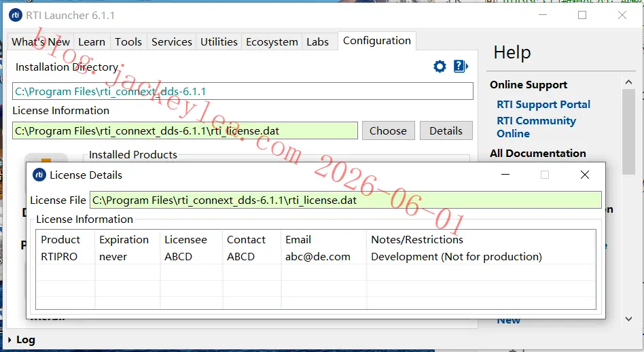Maximize the RTI Launcher window
Screen dimensions: 644x352
pos(582,15)
